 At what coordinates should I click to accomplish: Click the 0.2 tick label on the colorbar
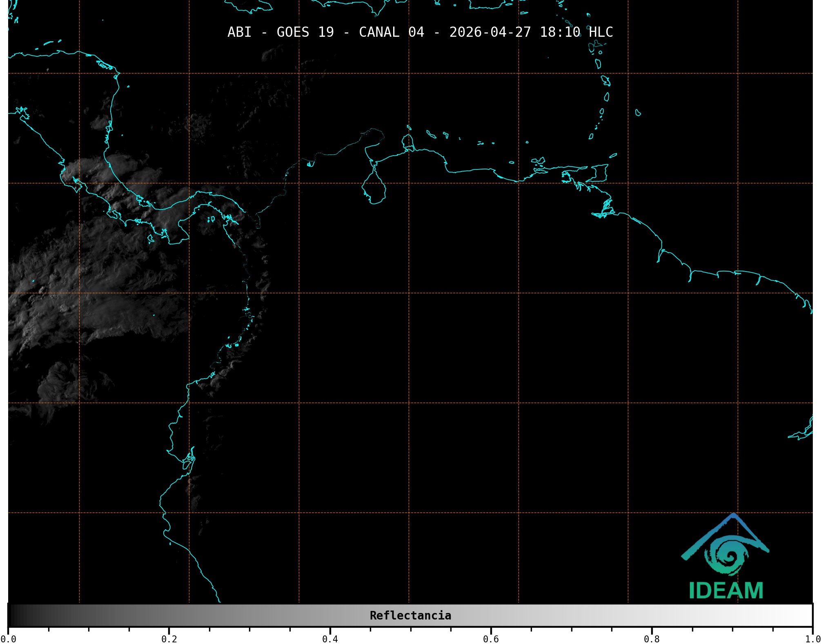click(169, 639)
